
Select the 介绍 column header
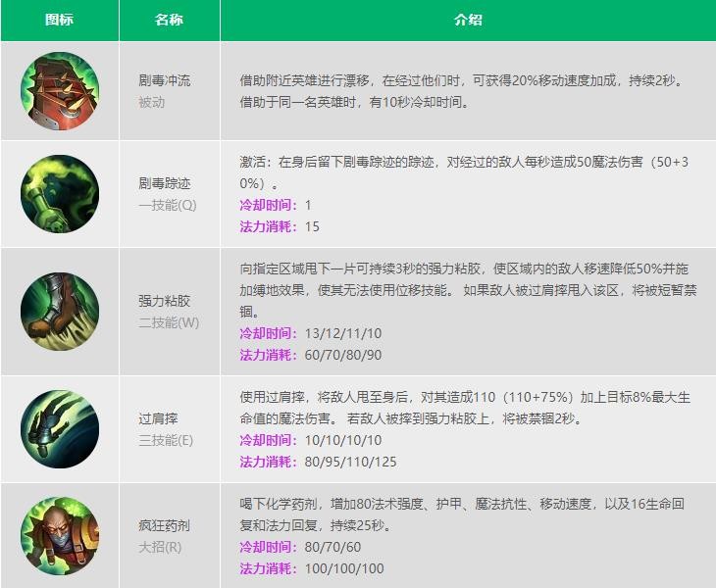(468, 20)
